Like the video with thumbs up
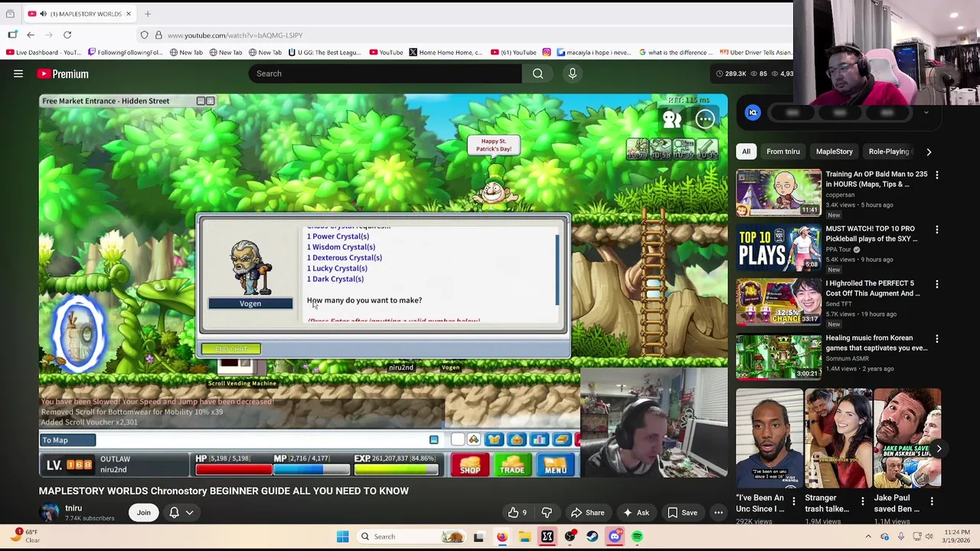 [518, 513]
